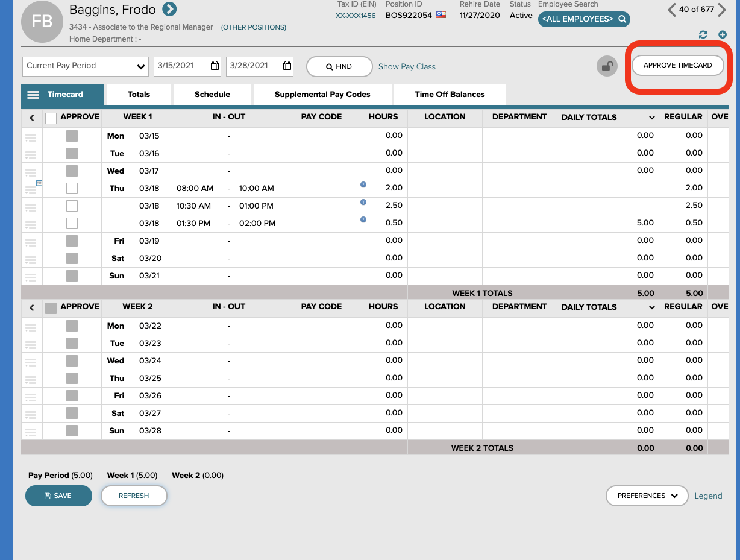Click the Find button
The width and height of the screenshot is (740, 560).
[339, 66]
